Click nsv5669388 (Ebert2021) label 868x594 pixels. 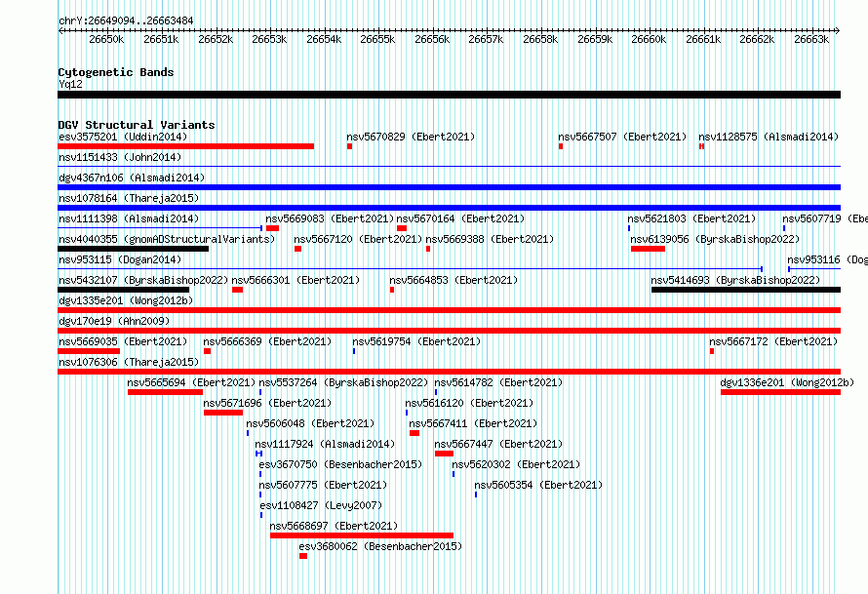490,239
